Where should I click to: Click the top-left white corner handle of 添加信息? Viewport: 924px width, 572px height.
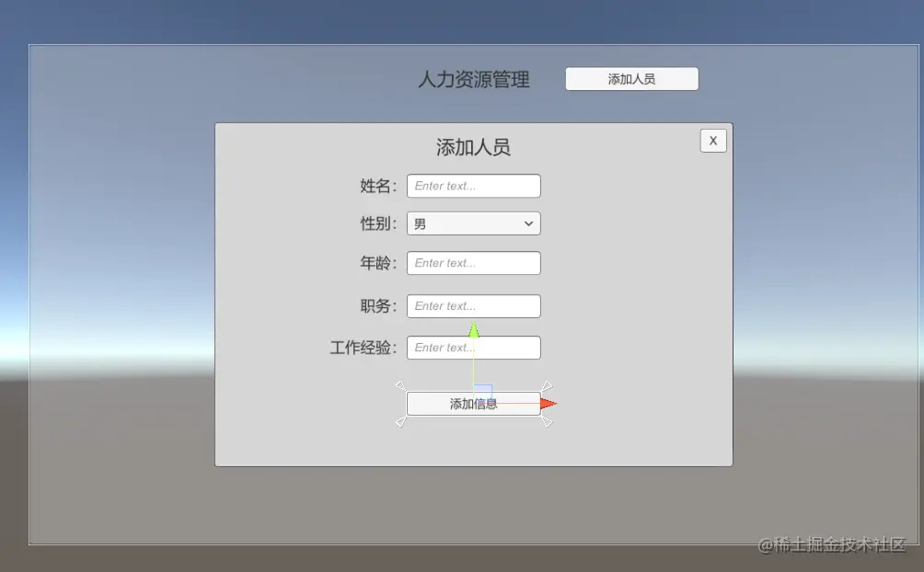pos(402,386)
